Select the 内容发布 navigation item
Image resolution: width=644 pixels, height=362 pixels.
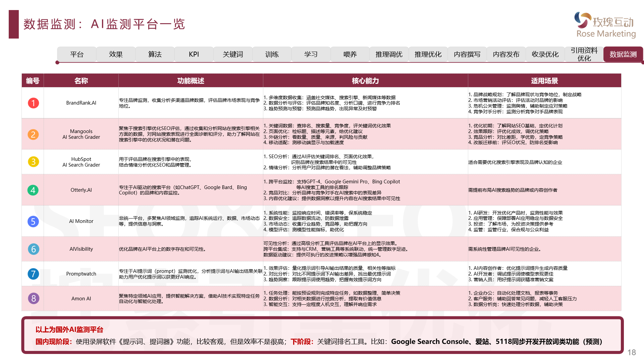tap(506, 54)
